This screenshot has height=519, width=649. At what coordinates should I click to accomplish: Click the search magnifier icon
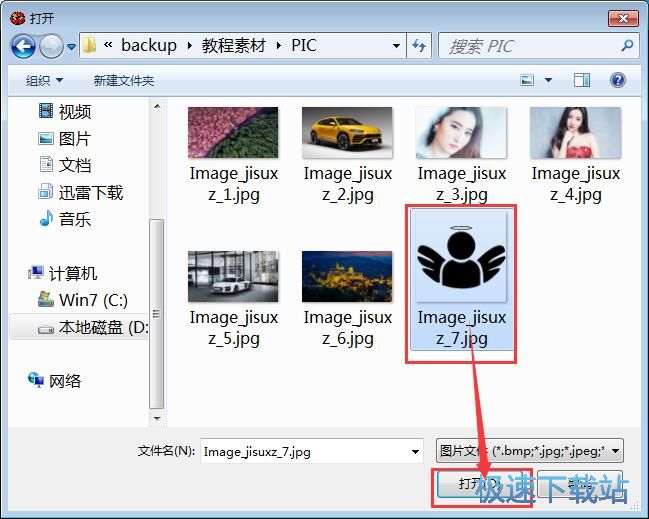click(627, 45)
